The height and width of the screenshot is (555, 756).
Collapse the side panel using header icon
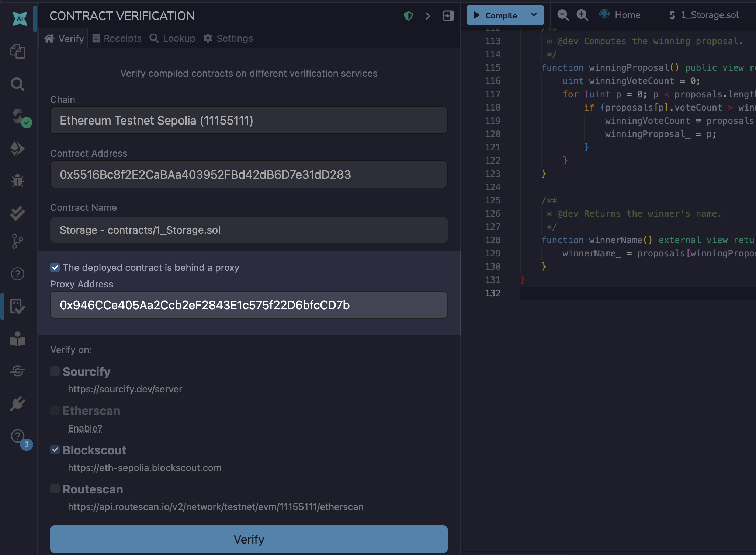448,16
